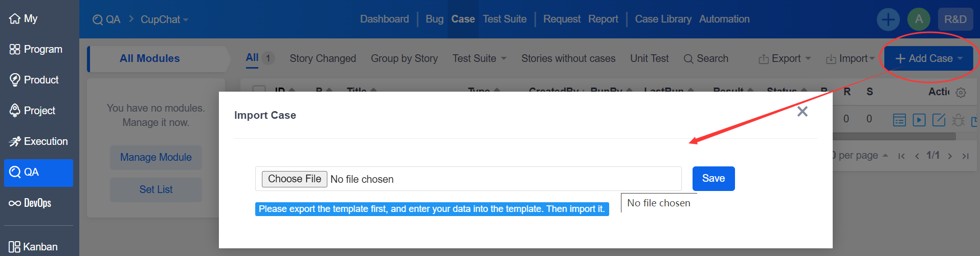The width and height of the screenshot is (980, 256).
Task: Open the user avatar A menu
Action: (919, 19)
